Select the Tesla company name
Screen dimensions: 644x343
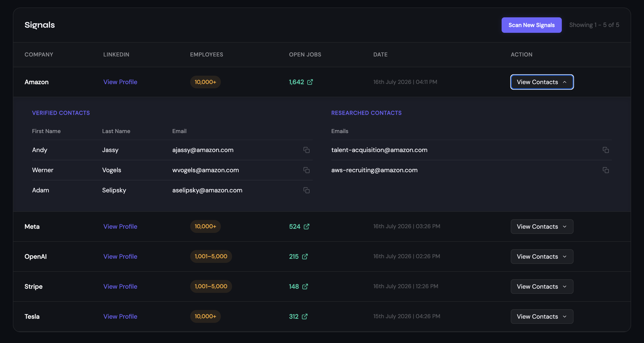tap(32, 317)
